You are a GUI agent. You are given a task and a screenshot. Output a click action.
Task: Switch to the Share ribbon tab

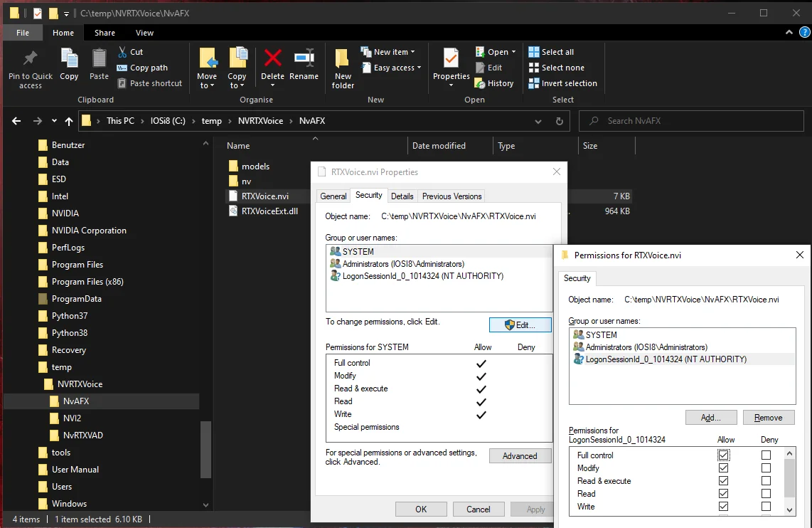pos(105,33)
